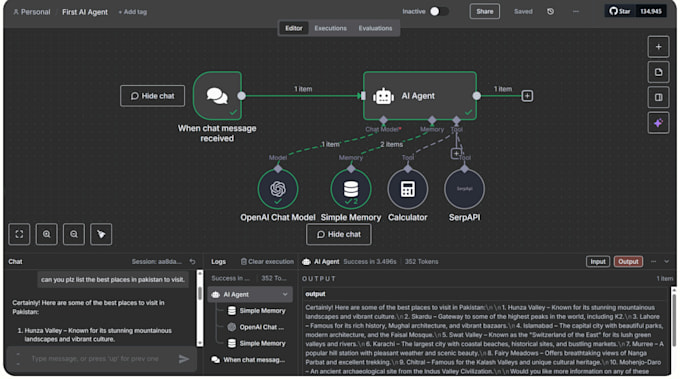Collapse the AI Agent log entry
680x379 pixels.
coord(285,294)
